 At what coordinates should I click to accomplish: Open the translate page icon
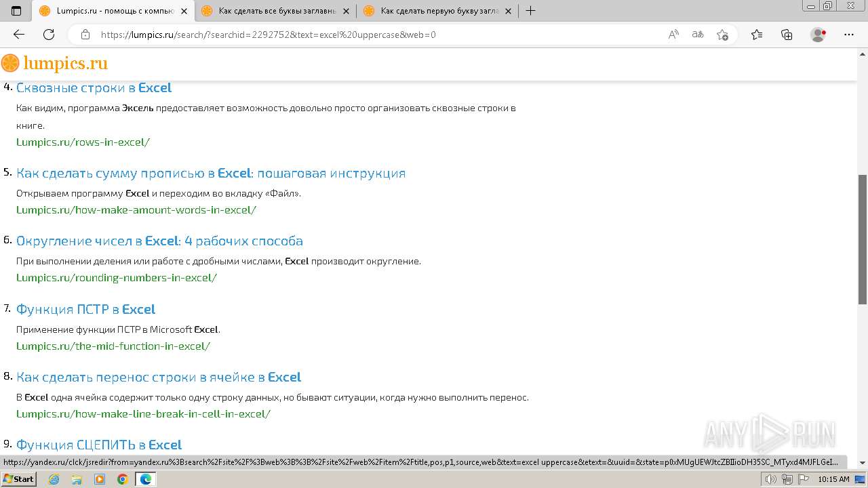pyautogui.click(x=698, y=35)
